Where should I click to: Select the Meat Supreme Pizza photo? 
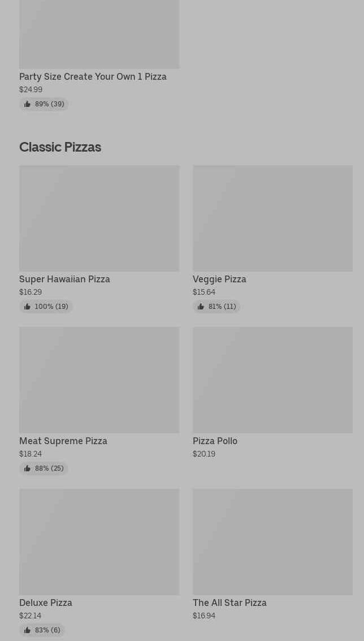point(99,380)
